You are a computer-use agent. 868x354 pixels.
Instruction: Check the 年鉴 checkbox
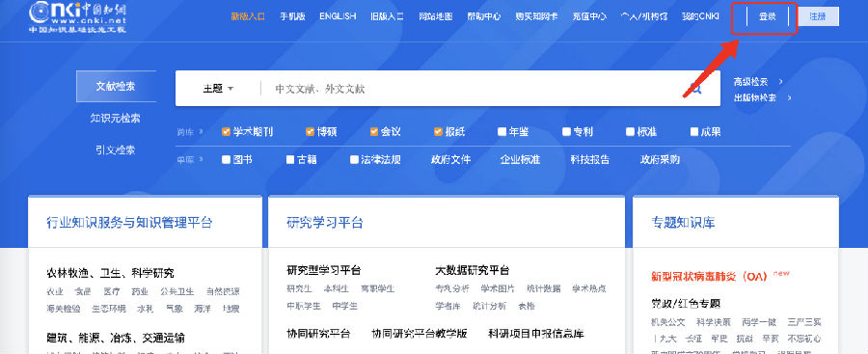tap(502, 132)
